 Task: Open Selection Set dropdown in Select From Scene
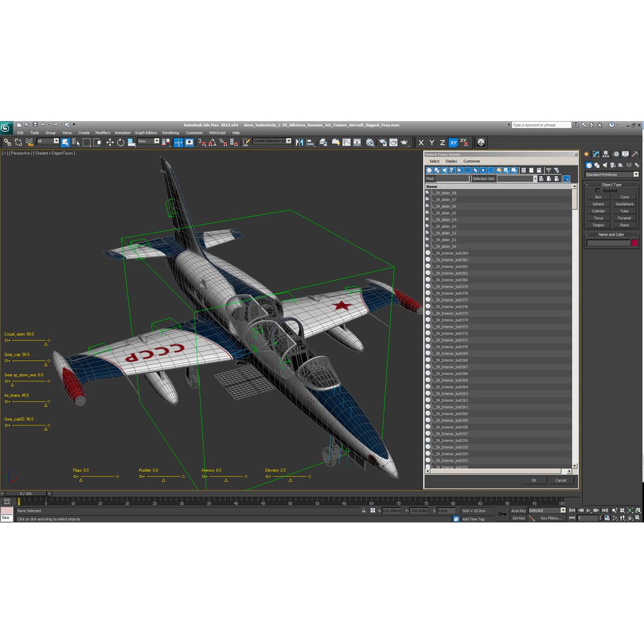[x=517, y=179]
